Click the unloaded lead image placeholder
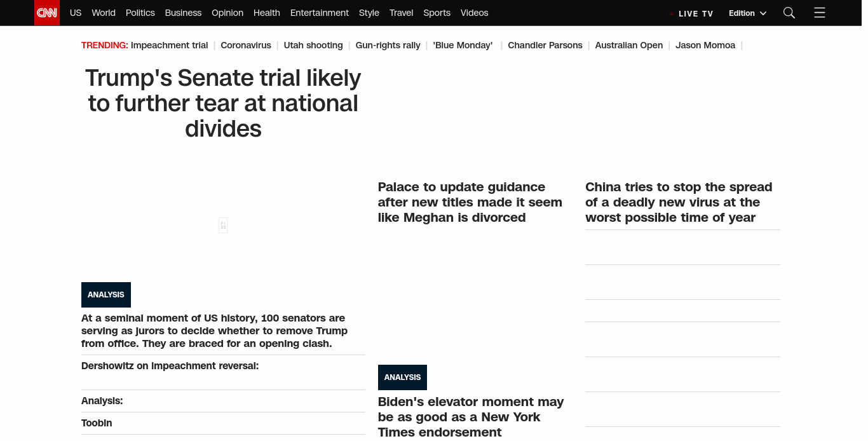The width and height of the screenshot is (868, 441). tap(223, 225)
